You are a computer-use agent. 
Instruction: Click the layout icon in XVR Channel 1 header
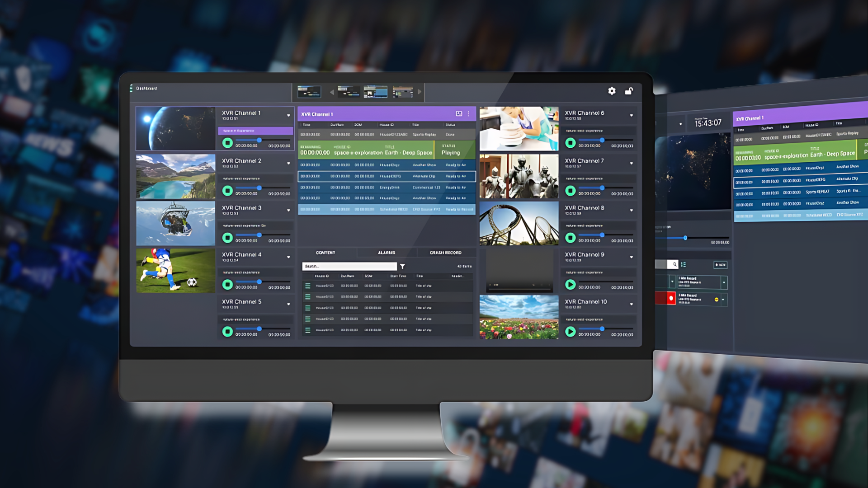pyautogui.click(x=459, y=114)
